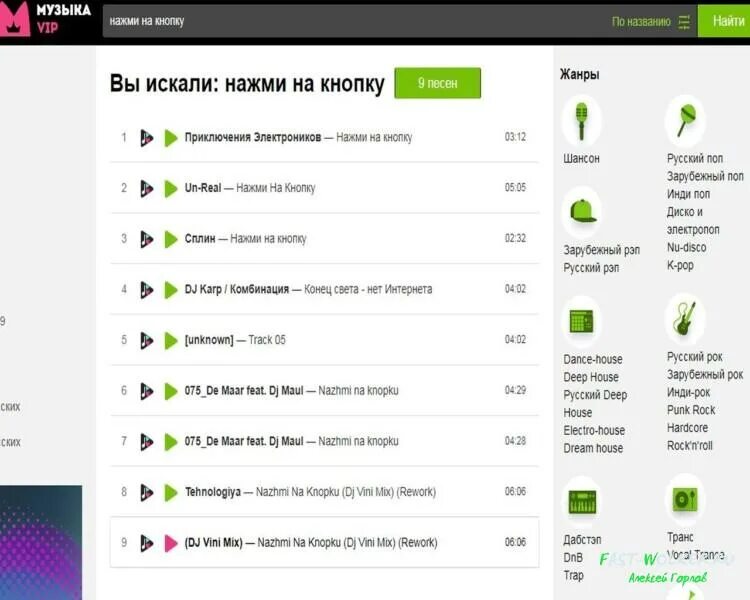Open Nu-disco genre link
Viewport: 750px width, 600px height.
pos(686,247)
